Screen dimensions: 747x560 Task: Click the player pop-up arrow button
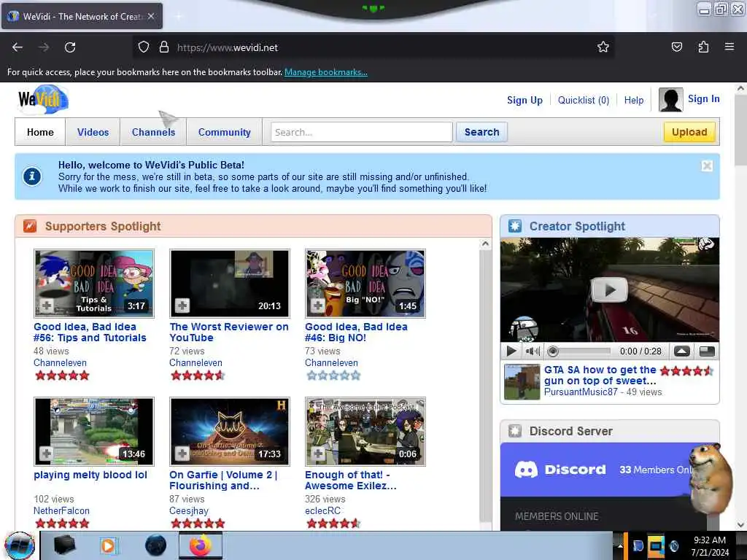point(682,351)
